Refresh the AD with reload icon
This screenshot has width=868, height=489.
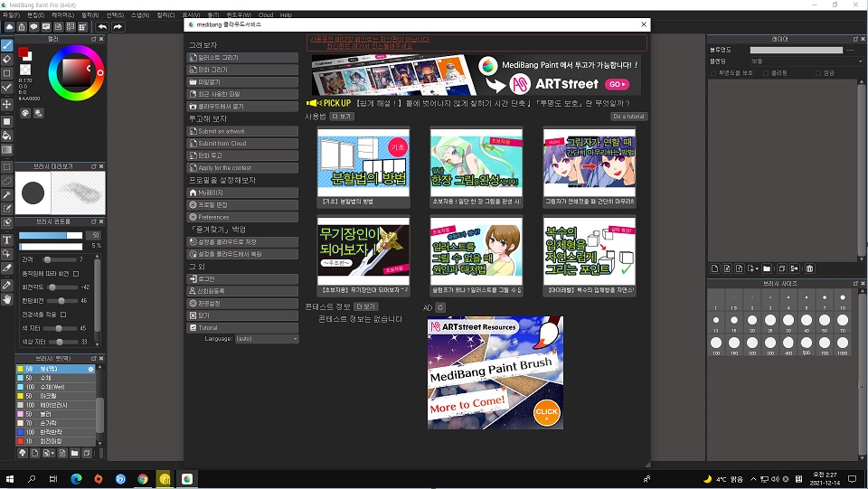click(x=440, y=307)
